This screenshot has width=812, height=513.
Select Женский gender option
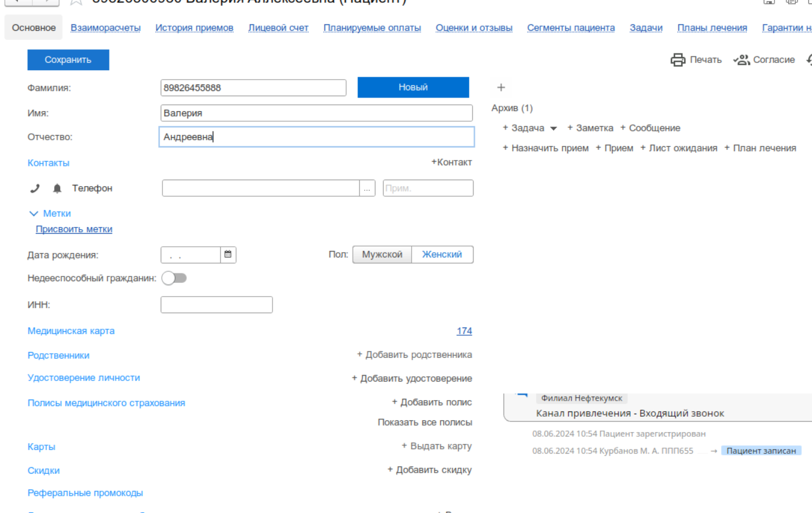coord(442,254)
